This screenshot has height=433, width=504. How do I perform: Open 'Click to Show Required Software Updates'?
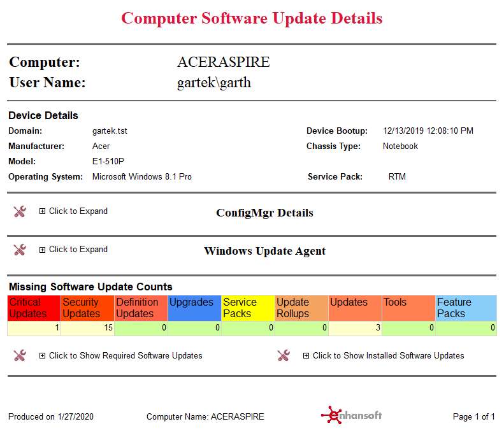(x=126, y=355)
